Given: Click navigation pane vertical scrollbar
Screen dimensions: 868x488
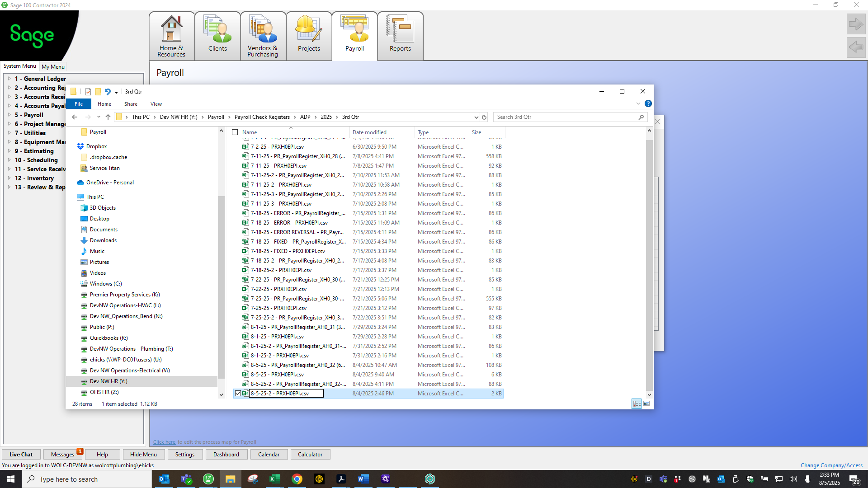Looking at the screenshot, I should pos(221,287).
